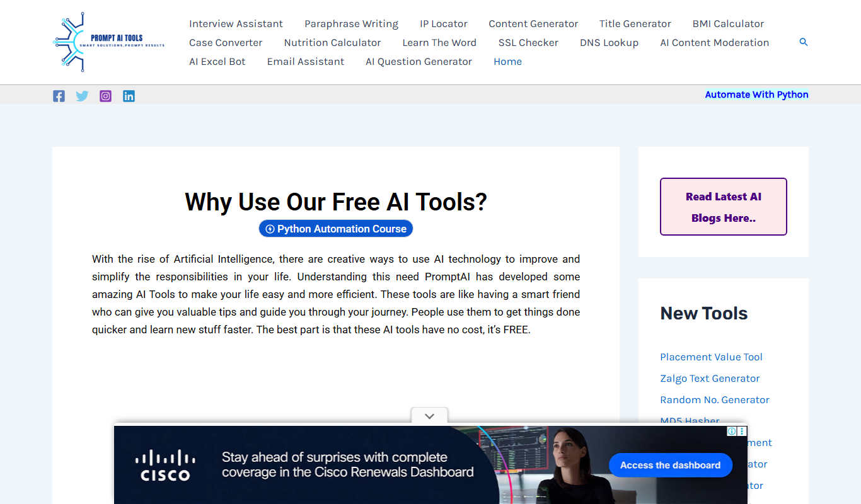
Task: Open the LinkedIn social icon
Action: tap(129, 96)
